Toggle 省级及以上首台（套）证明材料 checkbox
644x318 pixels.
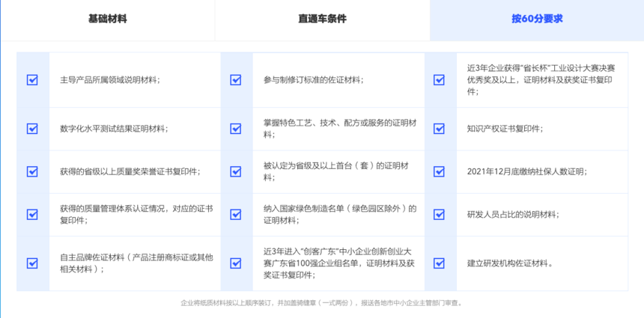[x=236, y=171]
